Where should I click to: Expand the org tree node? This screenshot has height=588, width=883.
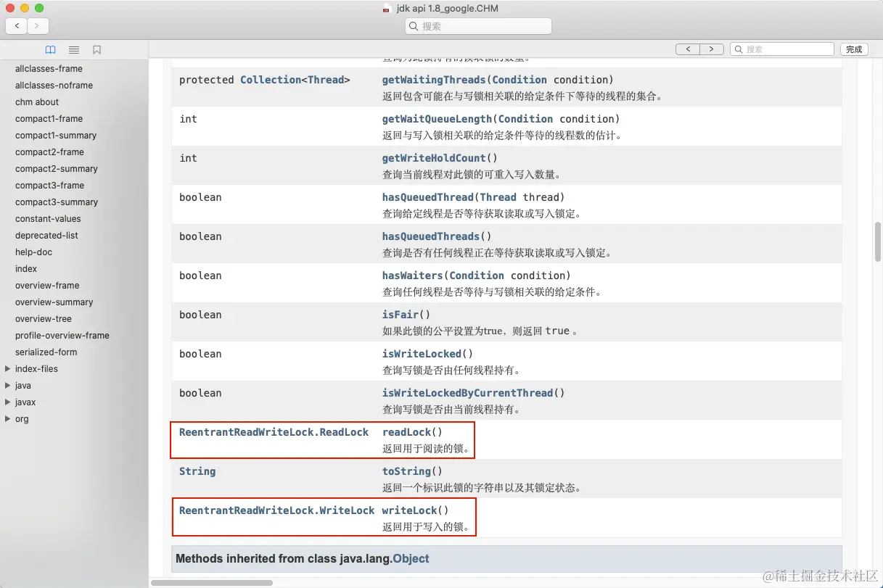pos(8,418)
